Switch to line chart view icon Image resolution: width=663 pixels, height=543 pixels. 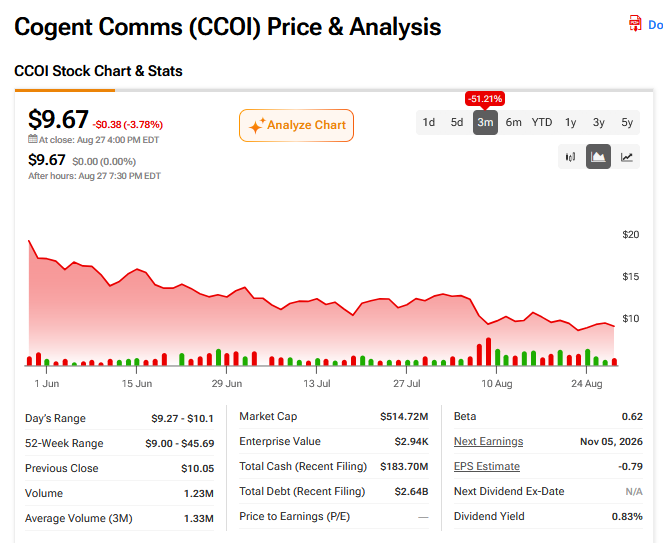click(x=627, y=157)
